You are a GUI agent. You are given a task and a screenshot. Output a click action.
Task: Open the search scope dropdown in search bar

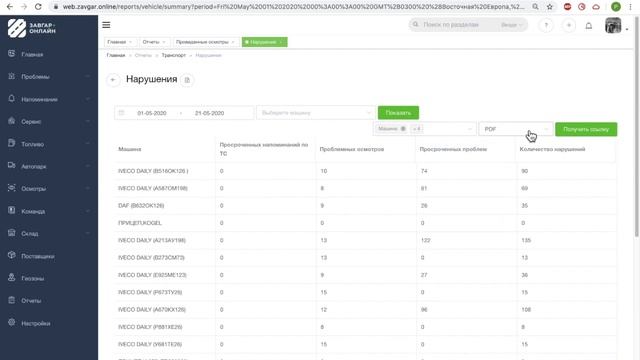(511, 25)
